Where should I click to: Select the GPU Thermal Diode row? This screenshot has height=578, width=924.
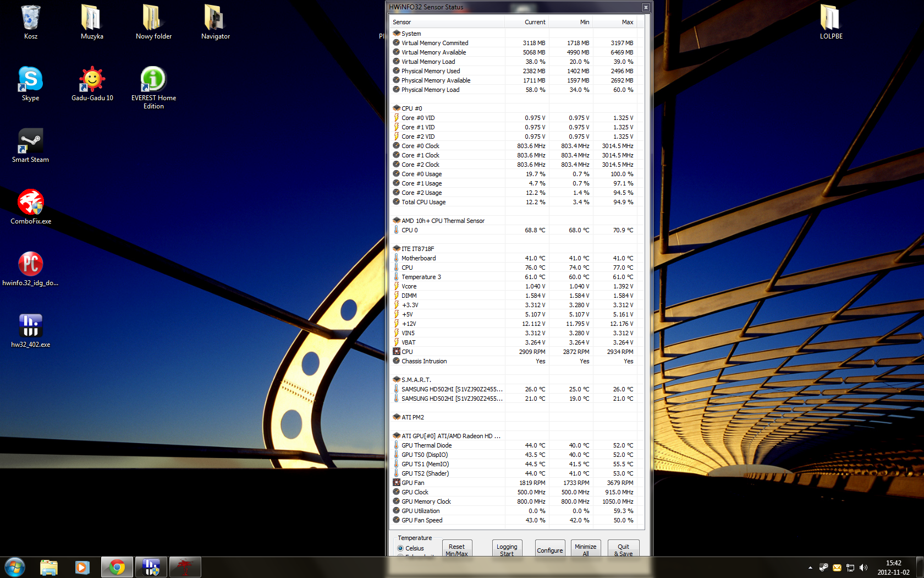point(514,445)
